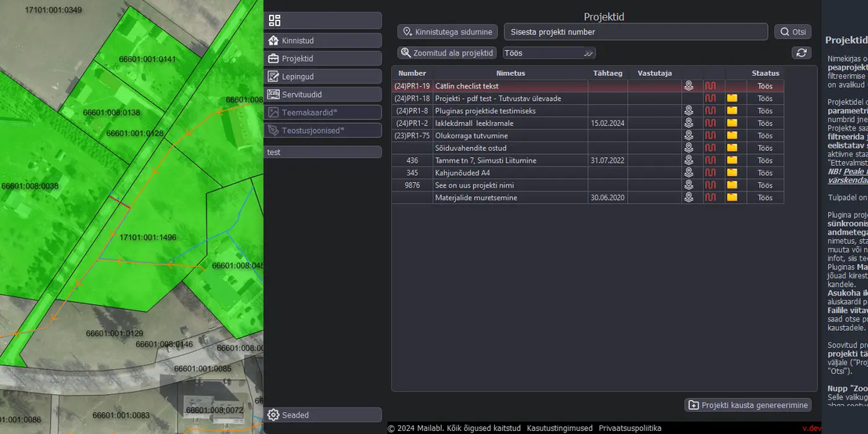Screen dimensions: 868x434
Task: Open folder icon for Projekti - pdf test
Action: (733, 98)
